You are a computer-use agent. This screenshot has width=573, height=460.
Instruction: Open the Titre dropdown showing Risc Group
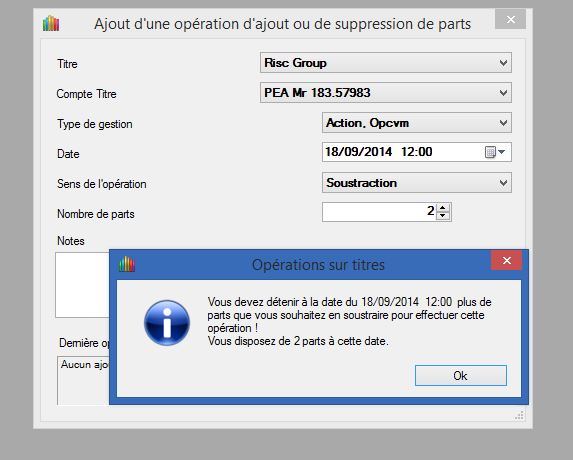pyautogui.click(x=386, y=62)
